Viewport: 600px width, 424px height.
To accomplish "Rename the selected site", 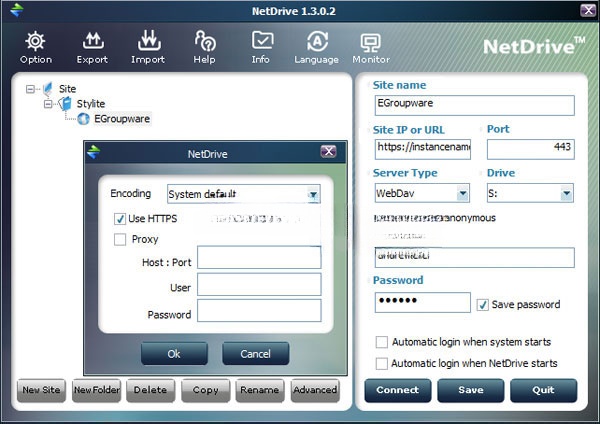I will click(x=260, y=390).
